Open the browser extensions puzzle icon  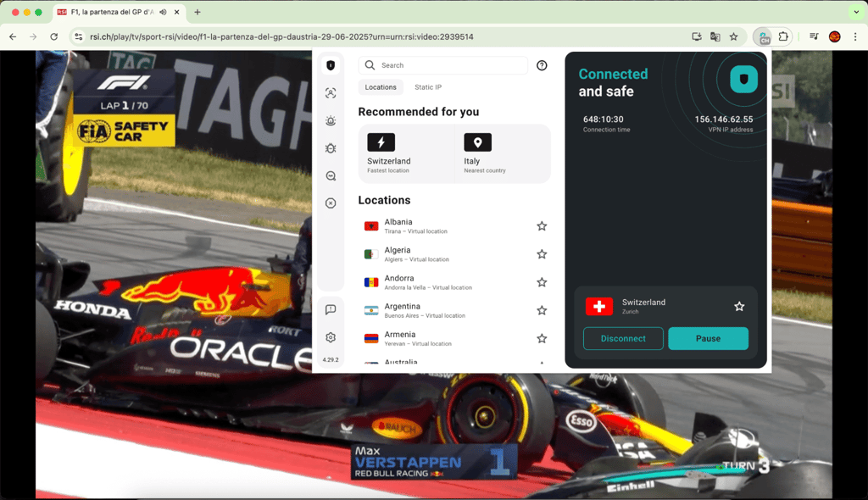point(782,37)
